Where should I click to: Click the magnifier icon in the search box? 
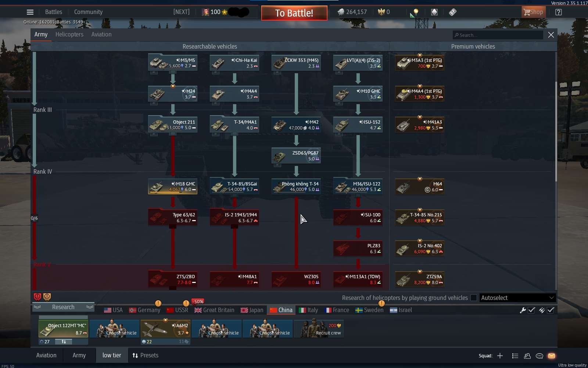[x=456, y=35]
